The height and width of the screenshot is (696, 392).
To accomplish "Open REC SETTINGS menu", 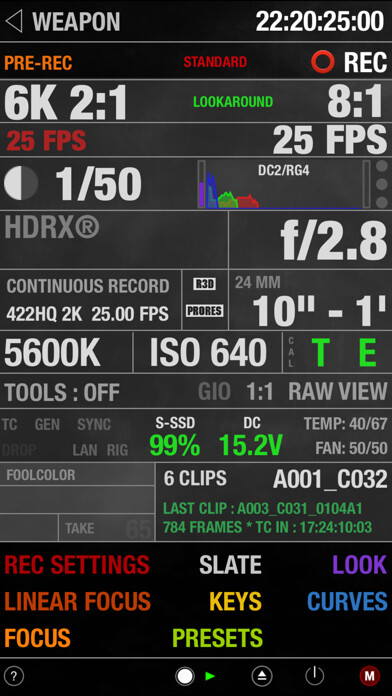I will [x=77, y=565].
